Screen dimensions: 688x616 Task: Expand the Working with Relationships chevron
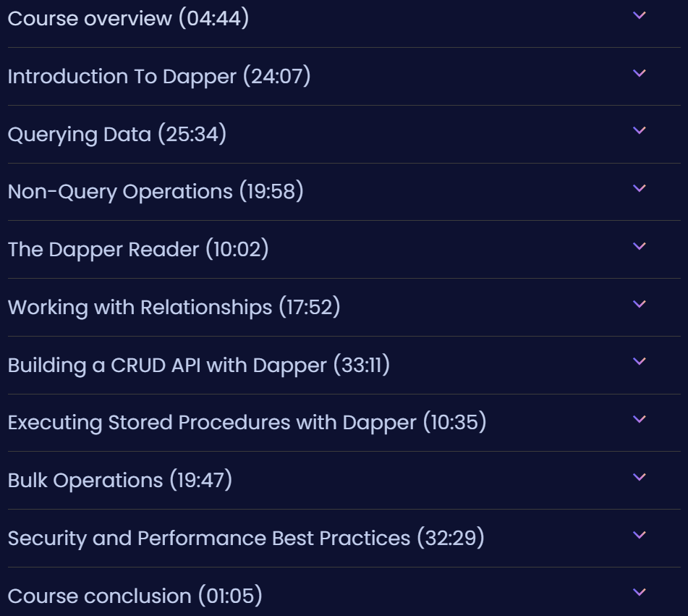[640, 304]
